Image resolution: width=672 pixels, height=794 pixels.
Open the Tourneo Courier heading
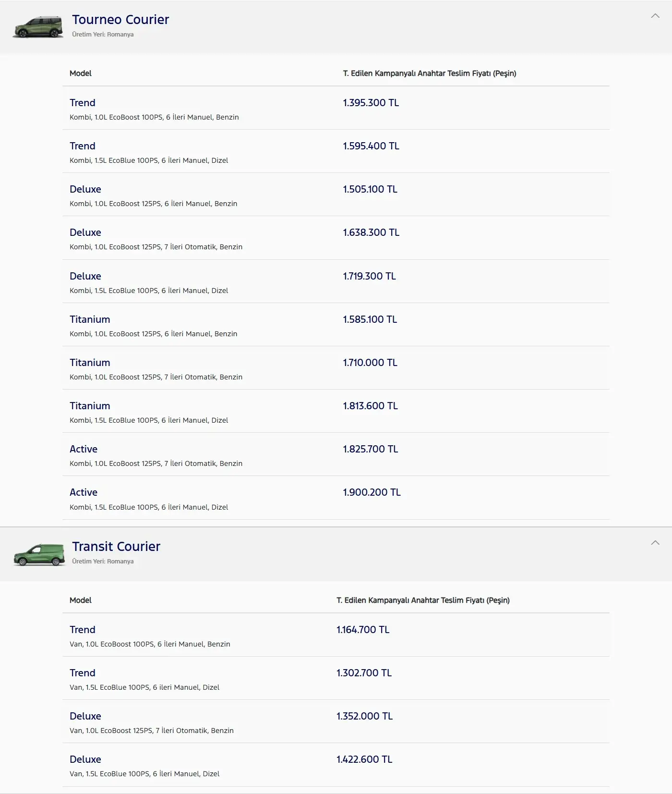click(x=120, y=20)
